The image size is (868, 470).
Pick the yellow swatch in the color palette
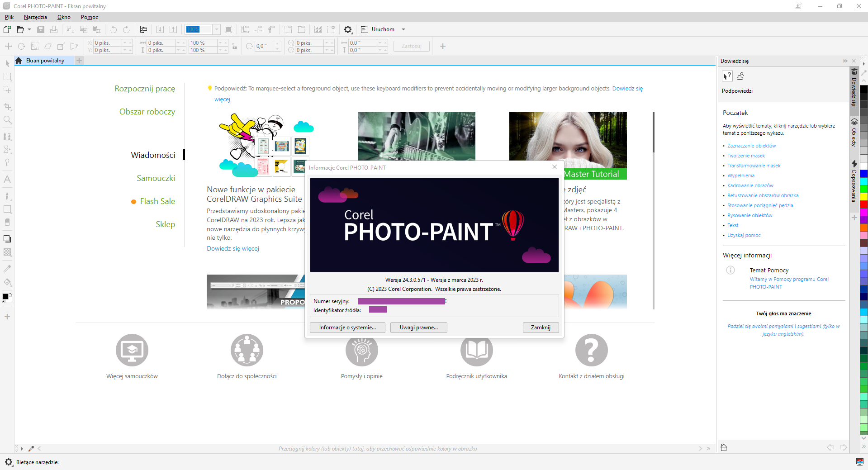[864, 197]
